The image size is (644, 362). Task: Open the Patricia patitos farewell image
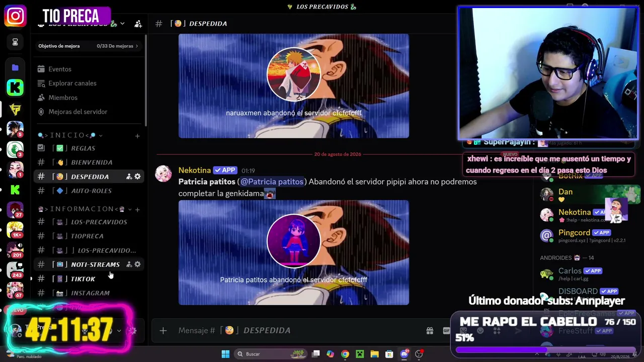pos(294,252)
